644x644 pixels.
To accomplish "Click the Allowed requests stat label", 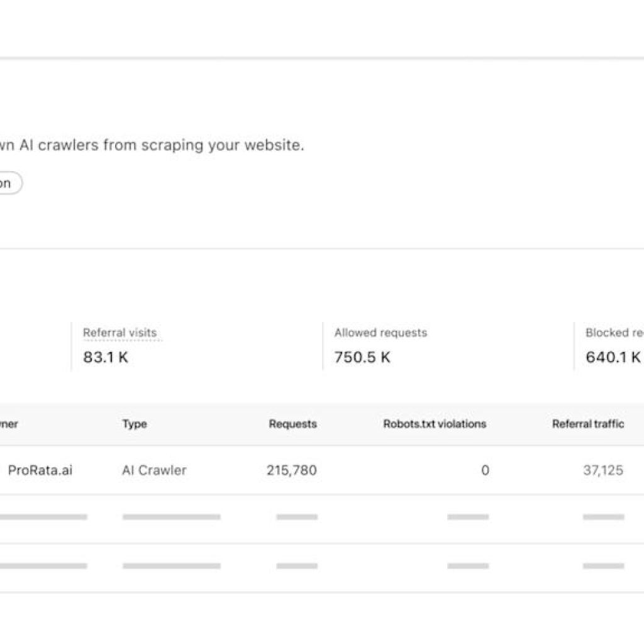I will pyautogui.click(x=379, y=333).
